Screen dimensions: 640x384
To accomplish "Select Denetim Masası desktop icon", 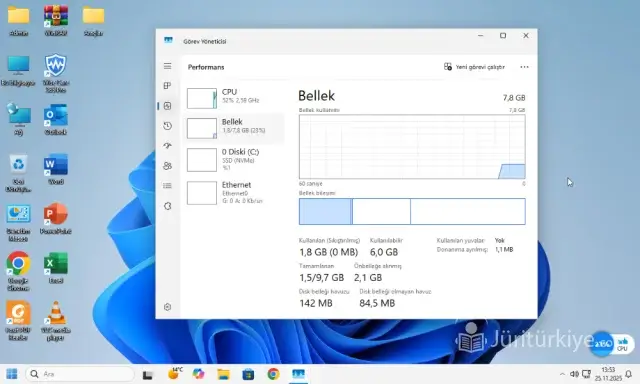I will pyautogui.click(x=18, y=223).
